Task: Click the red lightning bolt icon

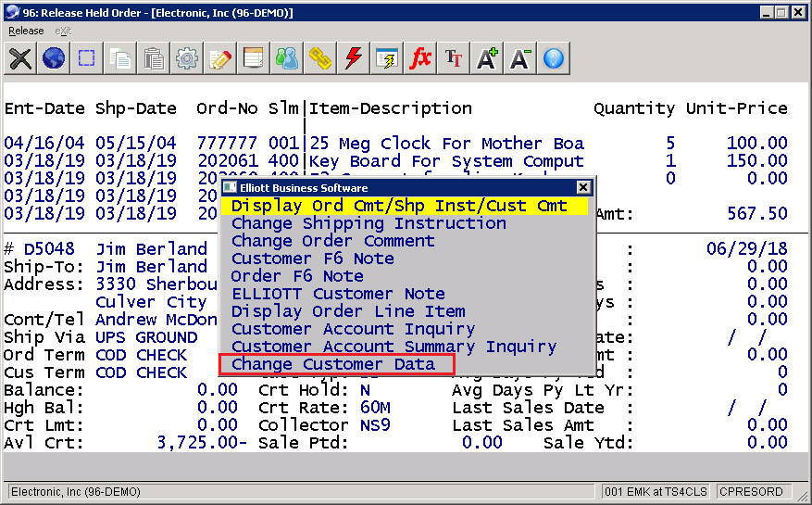Action: [x=353, y=58]
